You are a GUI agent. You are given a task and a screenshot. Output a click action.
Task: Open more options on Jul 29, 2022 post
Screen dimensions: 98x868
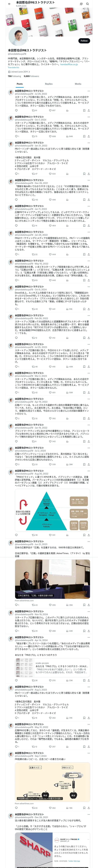click(x=89, y=91)
